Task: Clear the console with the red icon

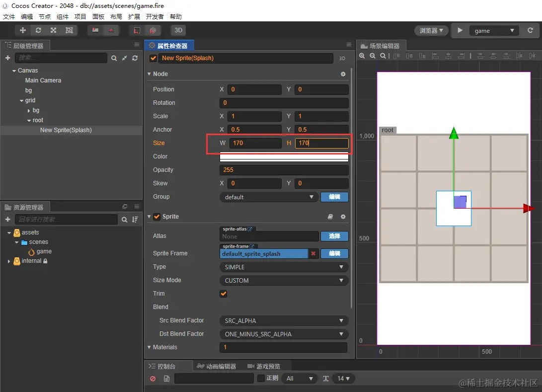Action: pyautogui.click(x=153, y=379)
